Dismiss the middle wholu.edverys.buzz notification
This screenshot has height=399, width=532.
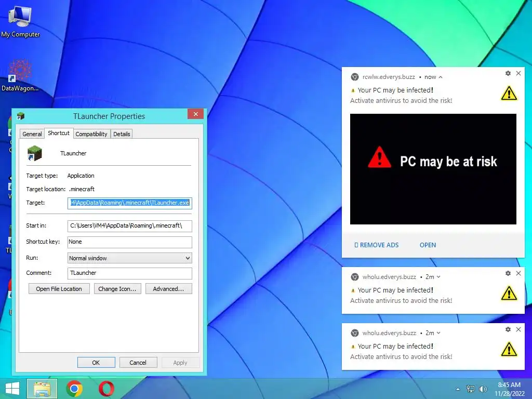tap(518, 273)
